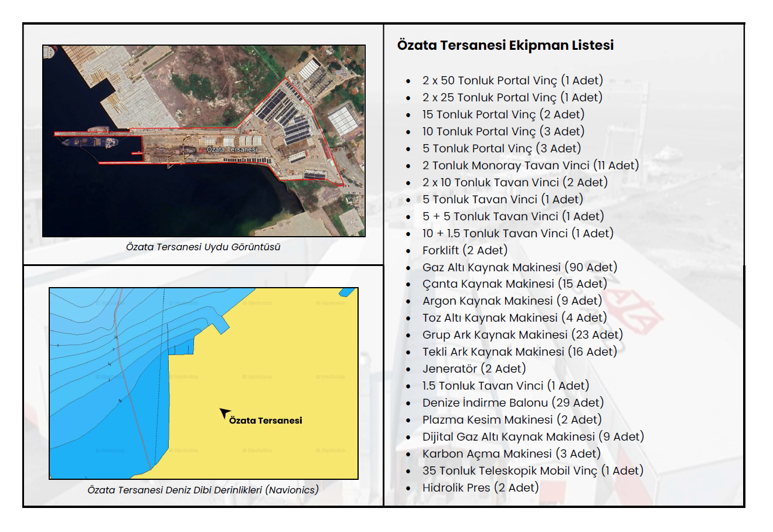Select list item "Forklift (2 Adet)"
The height and width of the screenshot is (532, 773).
click(465, 250)
